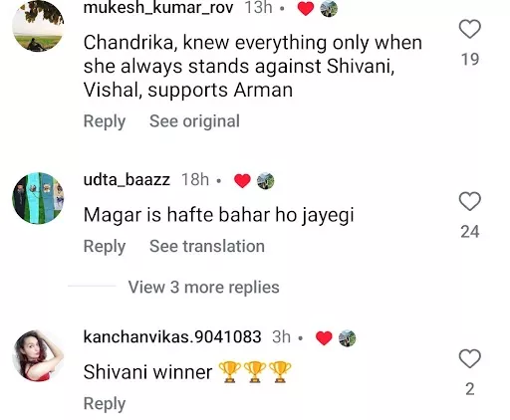Open username kanchanvikas.9041083
The width and height of the screenshot is (510, 420).
pos(172,336)
